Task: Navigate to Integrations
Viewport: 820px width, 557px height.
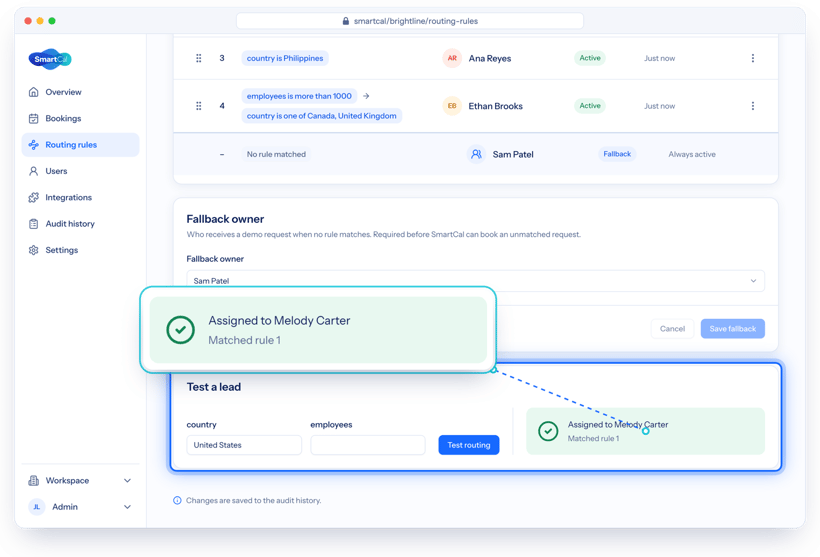Action: click(81, 197)
